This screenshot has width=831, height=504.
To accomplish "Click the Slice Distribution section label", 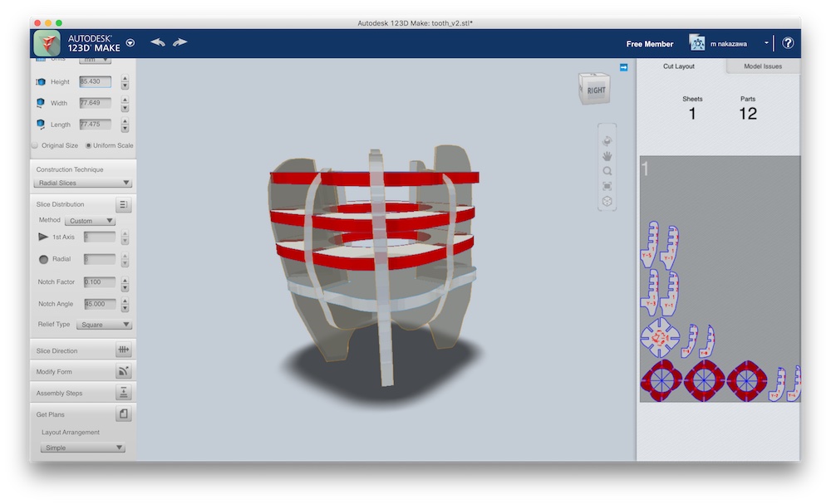I will pyautogui.click(x=60, y=203).
